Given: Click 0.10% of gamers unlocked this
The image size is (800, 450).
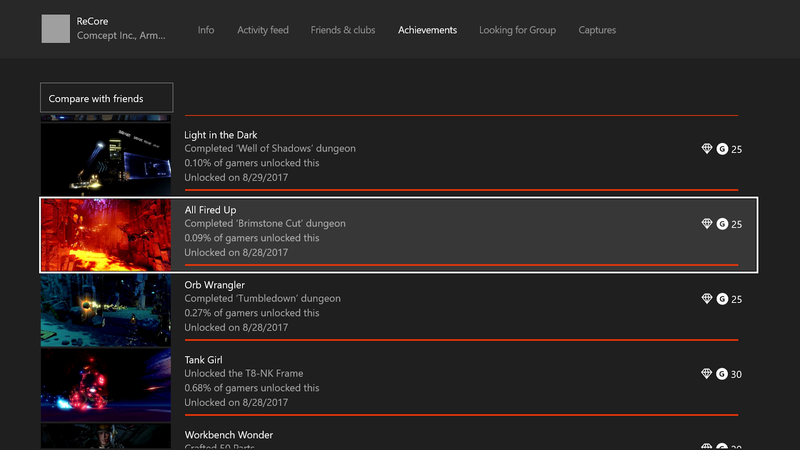Looking at the screenshot, I should coord(252,163).
